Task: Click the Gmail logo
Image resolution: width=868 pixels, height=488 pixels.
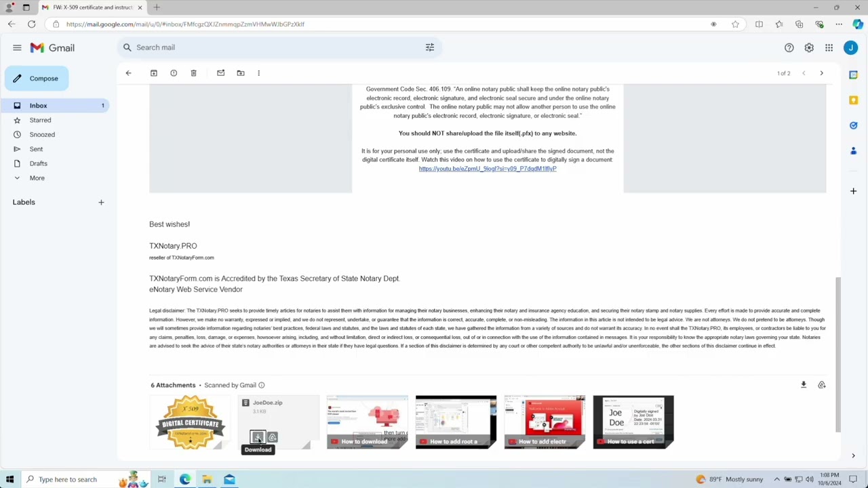Action: pos(52,48)
